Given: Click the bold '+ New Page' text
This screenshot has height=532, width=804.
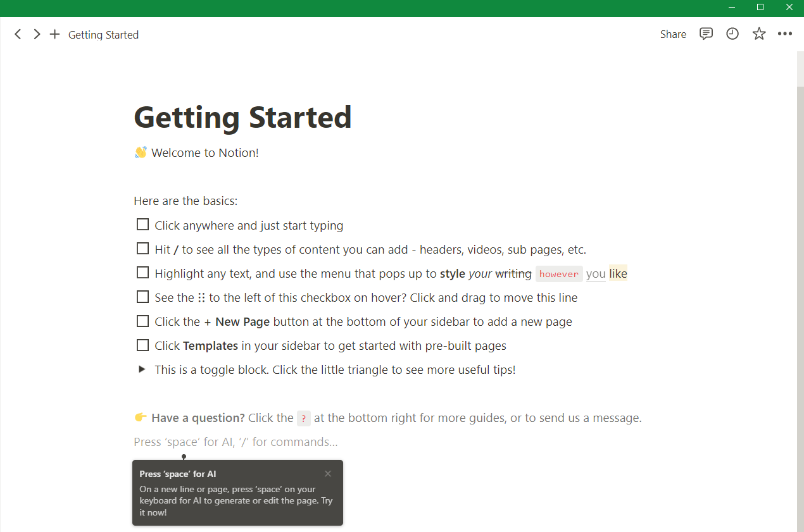Looking at the screenshot, I should [237, 322].
